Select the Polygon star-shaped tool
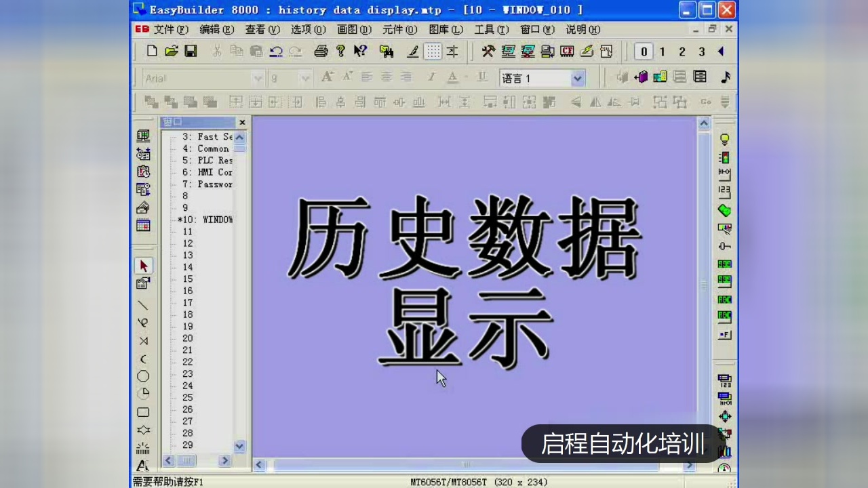868x488 pixels. click(143, 430)
